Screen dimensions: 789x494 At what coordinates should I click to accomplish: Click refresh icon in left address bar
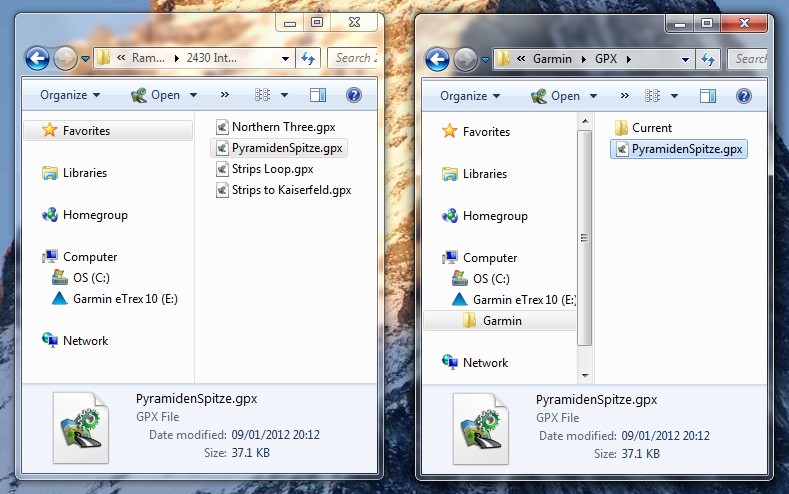tap(308, 58)
